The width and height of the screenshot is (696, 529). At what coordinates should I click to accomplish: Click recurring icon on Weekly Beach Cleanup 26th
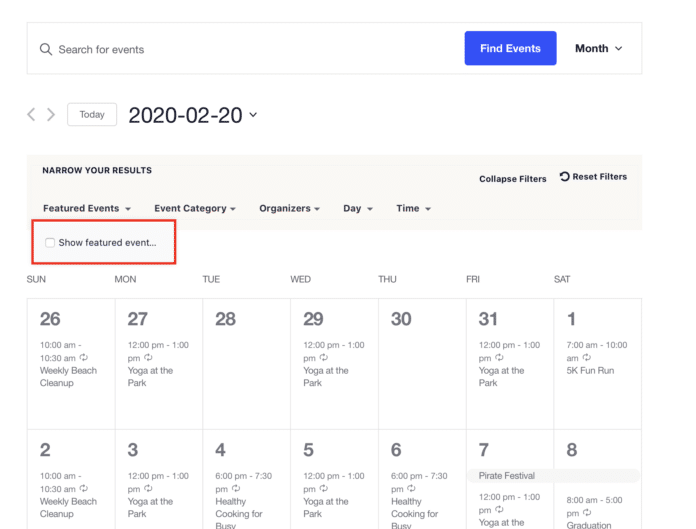pyautogui.click(x=83, y=357)
